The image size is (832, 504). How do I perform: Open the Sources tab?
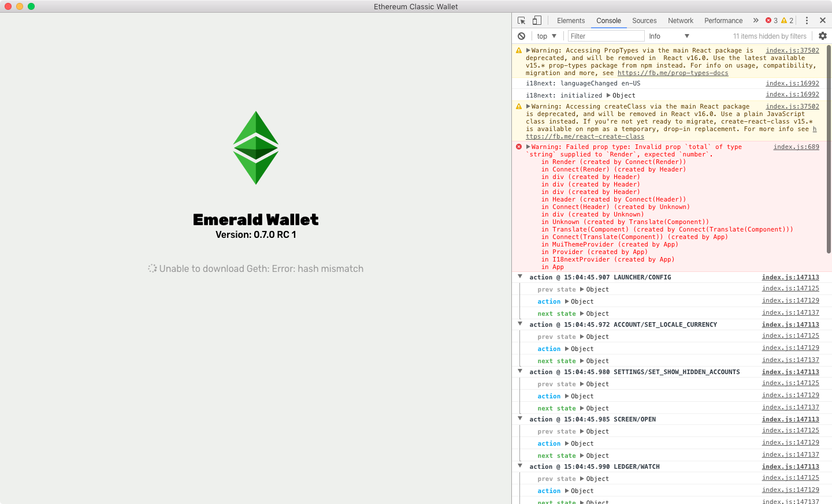point(644,20)
